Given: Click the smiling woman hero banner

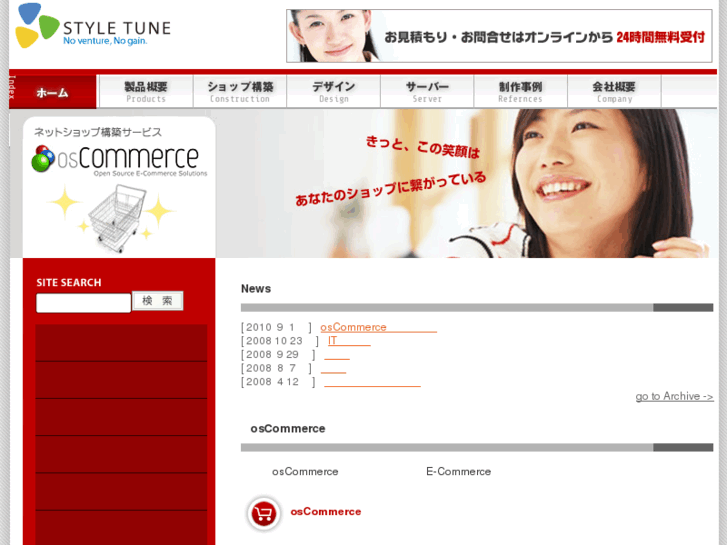Looking at the screenshot, I should click(x=466, y=183).
